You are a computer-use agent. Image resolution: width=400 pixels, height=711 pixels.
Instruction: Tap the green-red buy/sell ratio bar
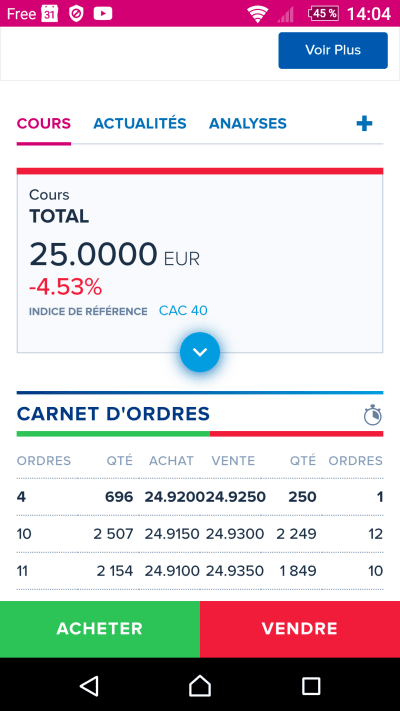click(200, 434)
